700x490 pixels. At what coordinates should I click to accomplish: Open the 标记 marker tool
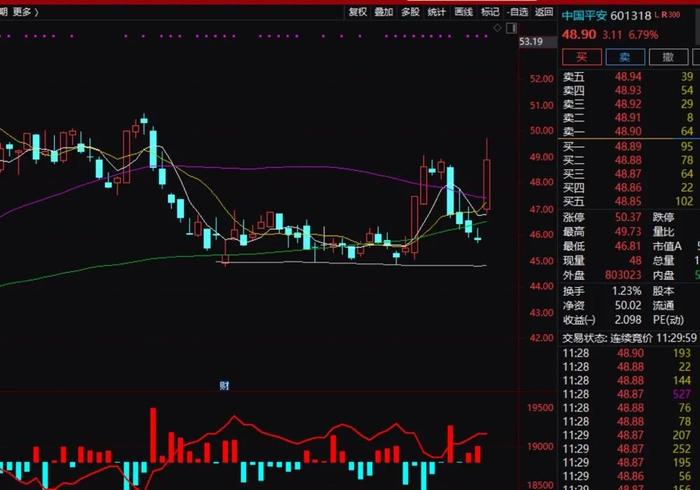pos(490,12)
